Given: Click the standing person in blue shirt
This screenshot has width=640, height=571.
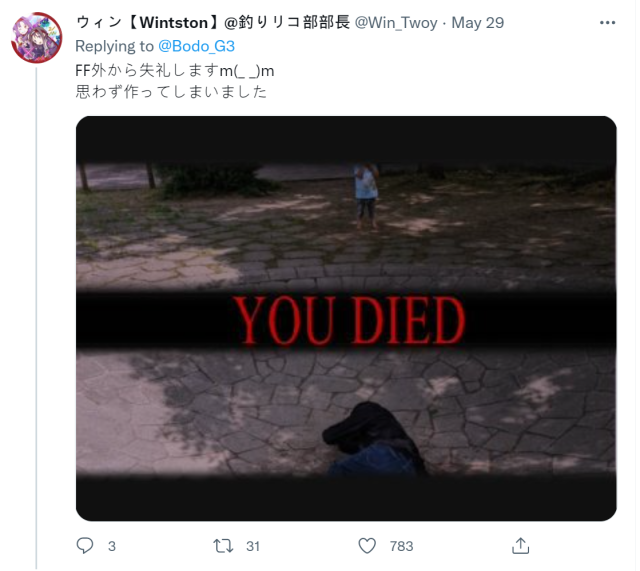Looking at the screenshot, I should pos(366,196).
